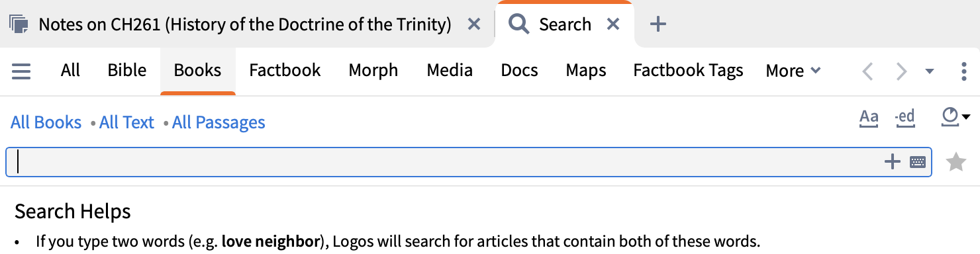
Task: Click the All Books link
Action: [46, 122]
